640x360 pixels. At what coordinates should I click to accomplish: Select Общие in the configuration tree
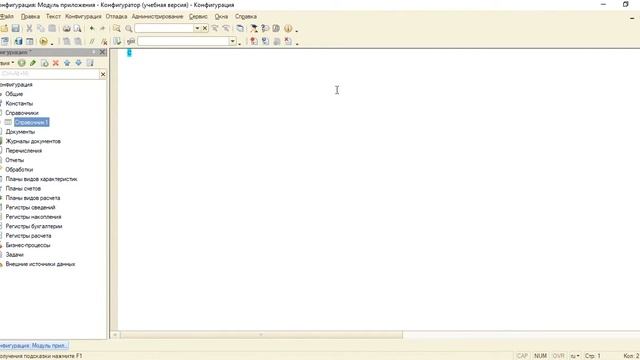[x=14, y=94]
